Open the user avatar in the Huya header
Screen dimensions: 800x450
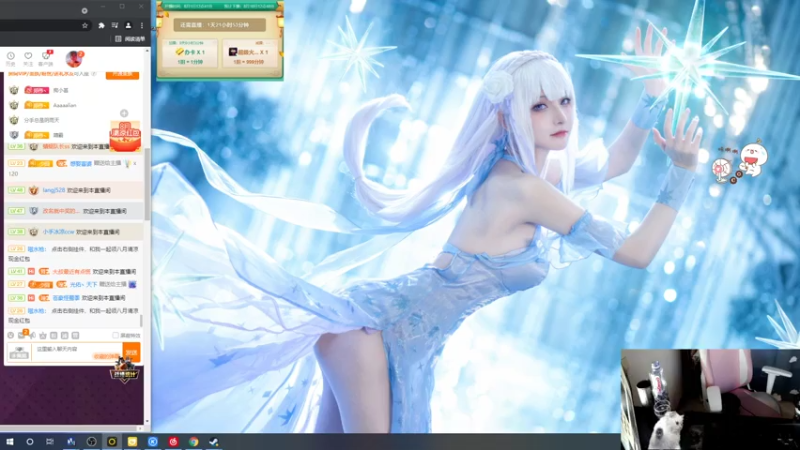74,59
